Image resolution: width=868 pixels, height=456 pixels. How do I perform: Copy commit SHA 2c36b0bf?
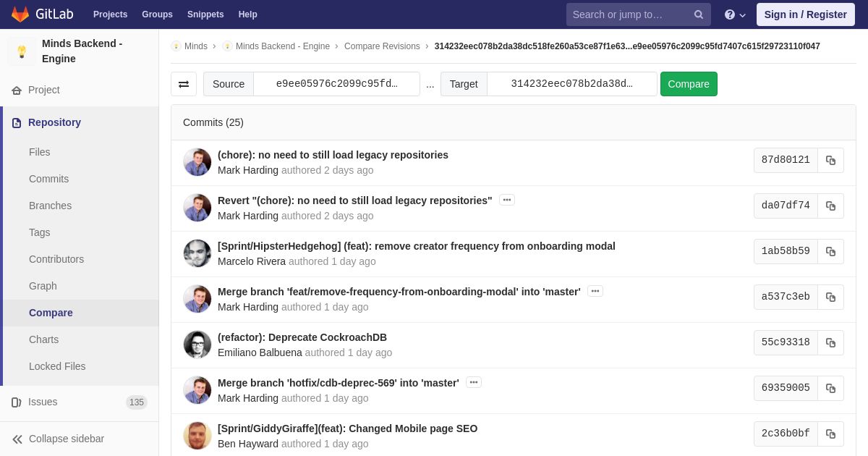click(830, 434)
